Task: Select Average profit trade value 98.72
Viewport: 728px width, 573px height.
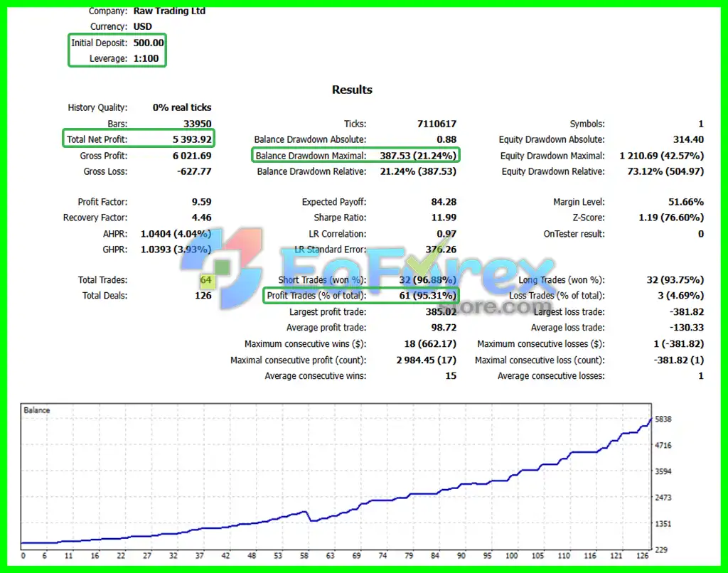Action: (x=444, y=327)
